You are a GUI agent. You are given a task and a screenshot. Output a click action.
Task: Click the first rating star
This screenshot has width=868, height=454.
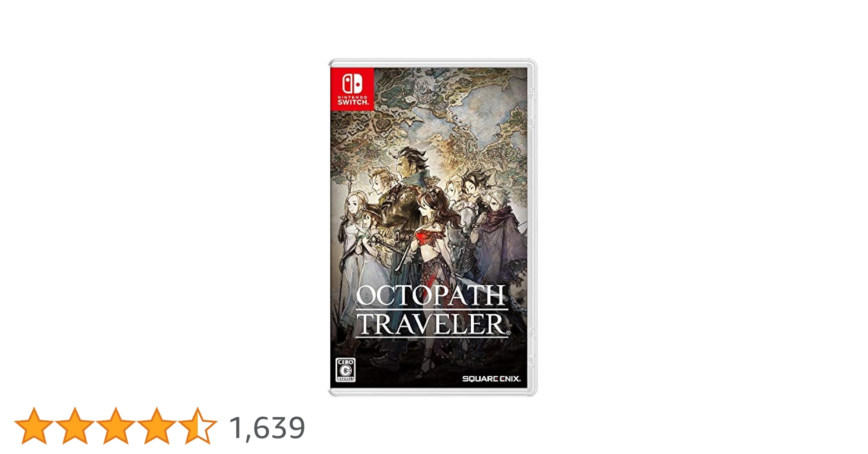(34, 426)
